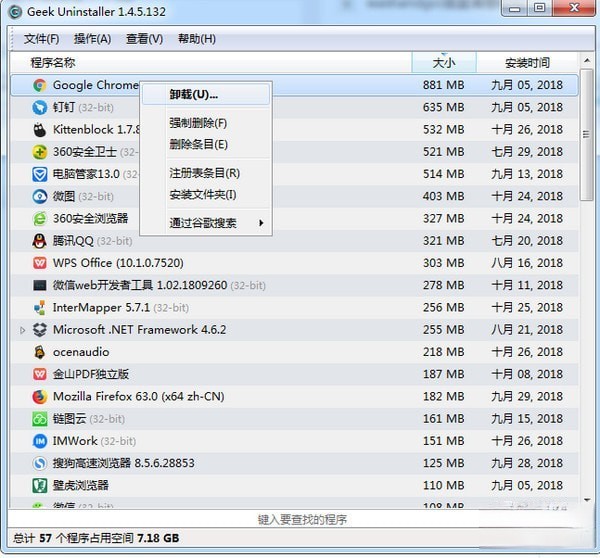
Task: Click the vertical scrollbar thumb
Action: (x=586, y=134)
